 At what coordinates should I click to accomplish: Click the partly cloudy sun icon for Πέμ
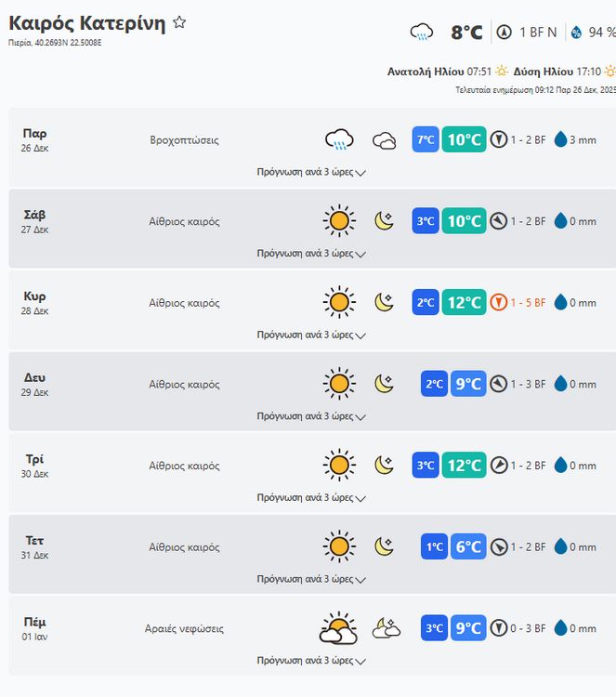tap(338, 629)
